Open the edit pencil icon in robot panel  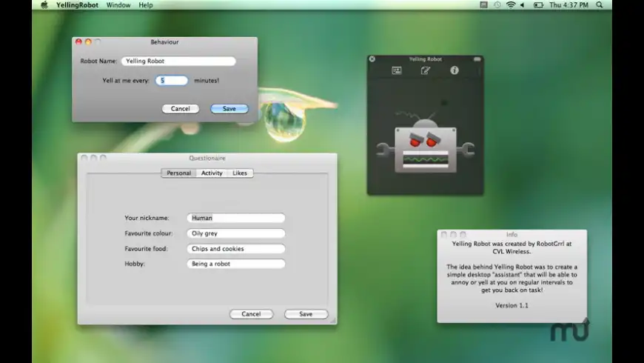(x=426, y=70)
